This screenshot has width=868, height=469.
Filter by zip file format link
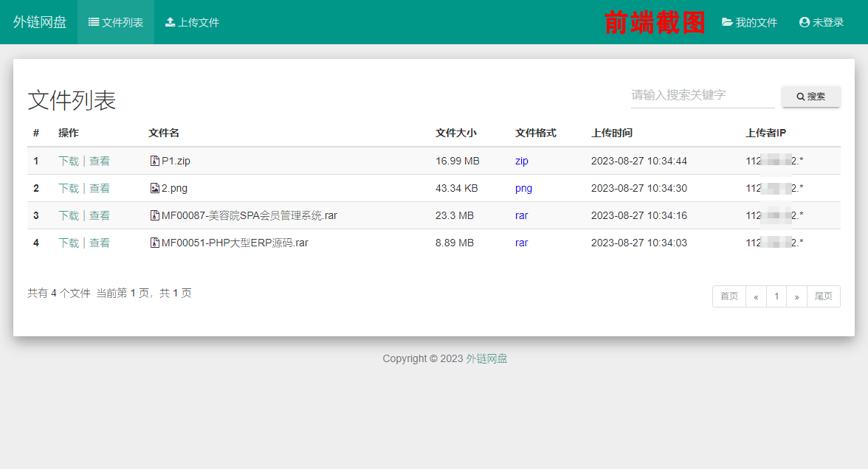click(521, 161)
